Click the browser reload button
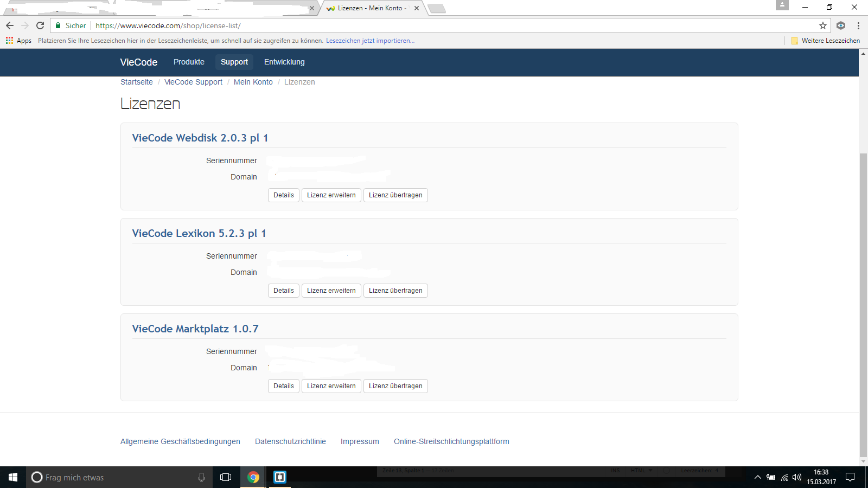The height and width of the screenshot is (488, 868). [x=40, y=25]
